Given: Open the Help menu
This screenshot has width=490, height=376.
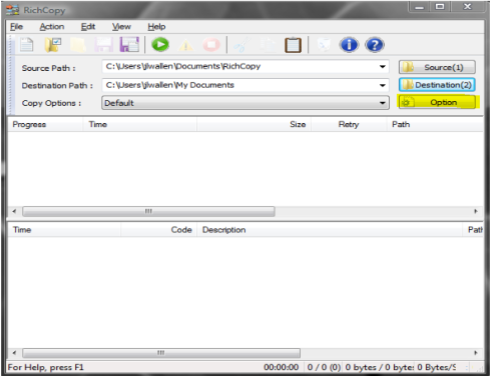Looking at the screenshot, I should [x=156, y=27].
